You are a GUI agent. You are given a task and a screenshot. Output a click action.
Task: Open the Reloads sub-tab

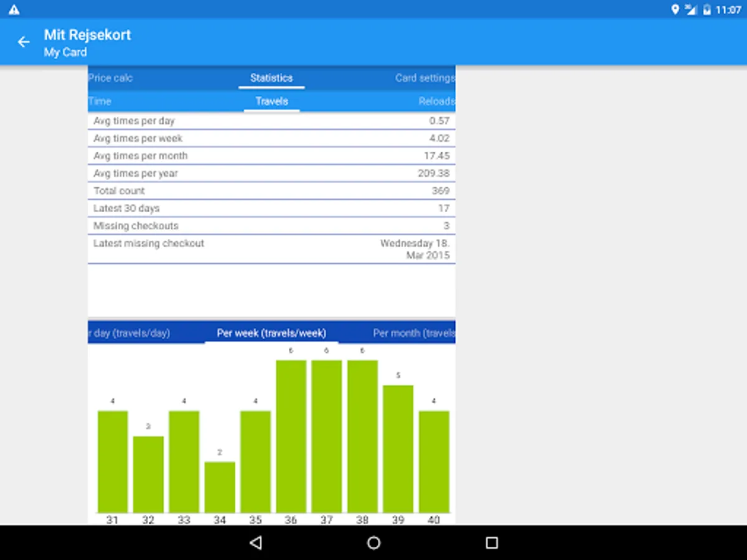tap(437, 101)
